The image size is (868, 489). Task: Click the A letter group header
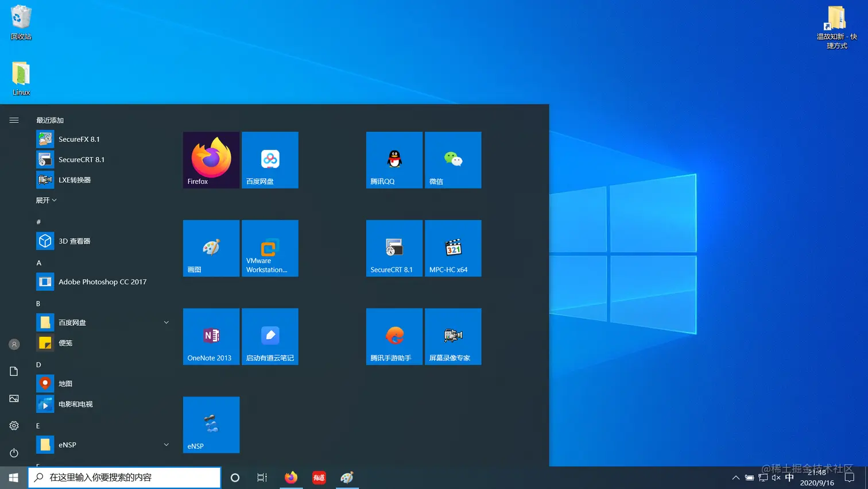tap(38, 263)
